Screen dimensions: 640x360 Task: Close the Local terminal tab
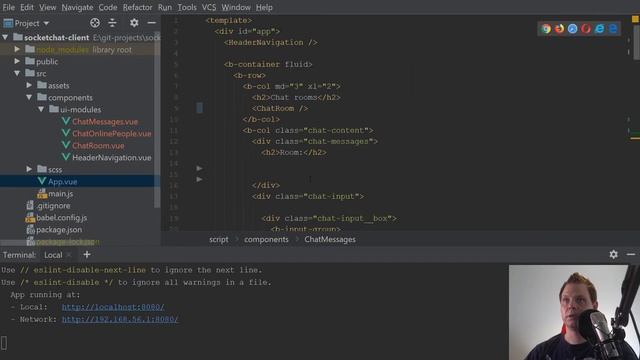69,255
